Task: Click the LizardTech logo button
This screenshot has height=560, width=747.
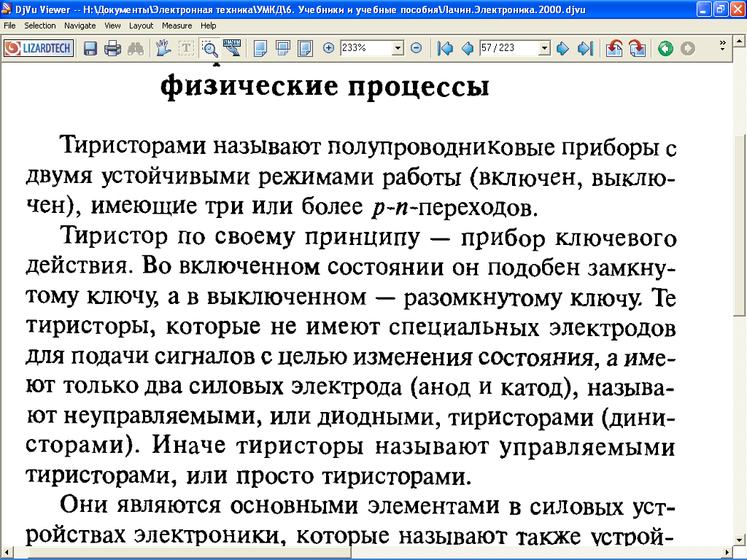Action: coord(39,48)
